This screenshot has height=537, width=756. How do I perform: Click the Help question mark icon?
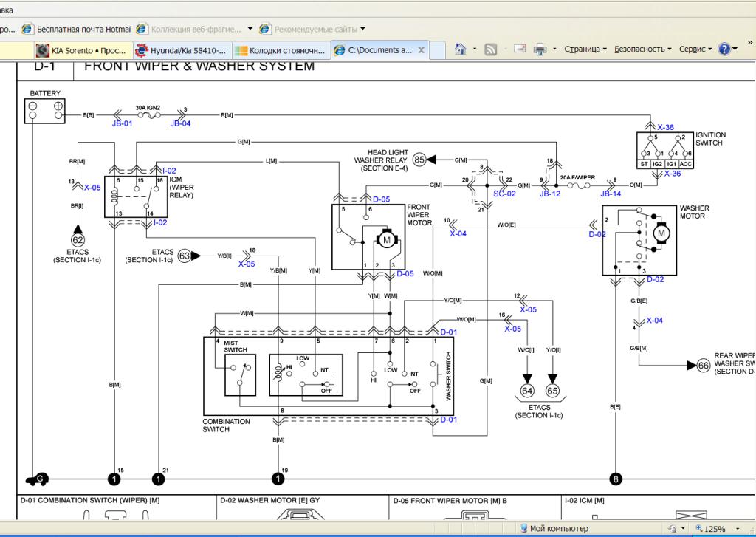(724, 49)
